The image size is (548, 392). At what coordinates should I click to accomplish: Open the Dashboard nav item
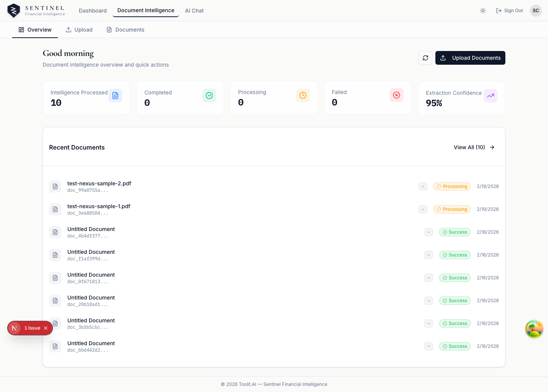tap(92, 11)
